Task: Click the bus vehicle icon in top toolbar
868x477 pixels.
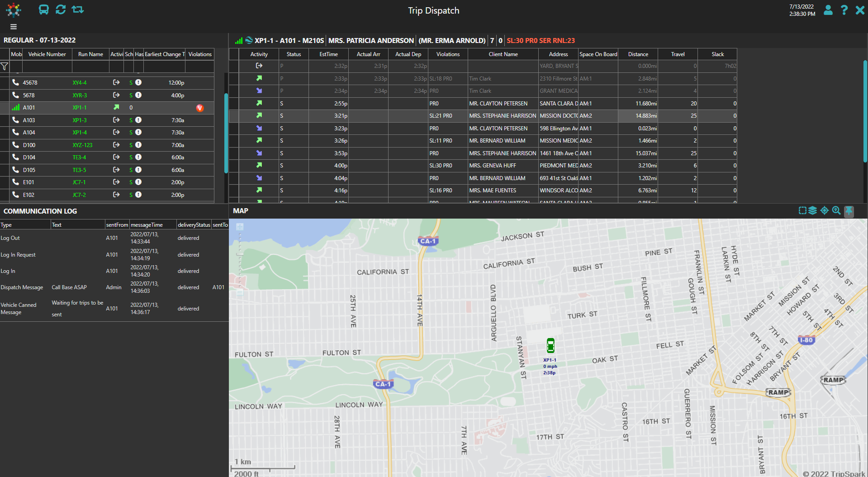Action: click(x=44, y=10)
